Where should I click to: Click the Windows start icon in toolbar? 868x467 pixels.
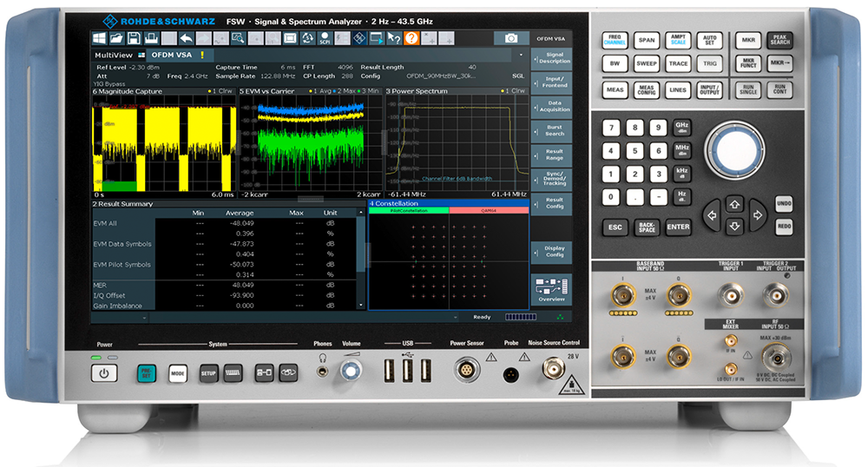point(100,38)
